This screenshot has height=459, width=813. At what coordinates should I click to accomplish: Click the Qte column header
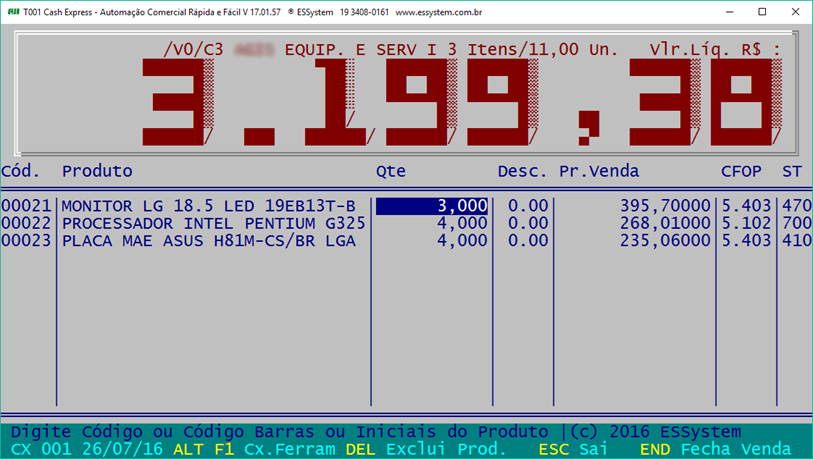(x=390, y=171)
